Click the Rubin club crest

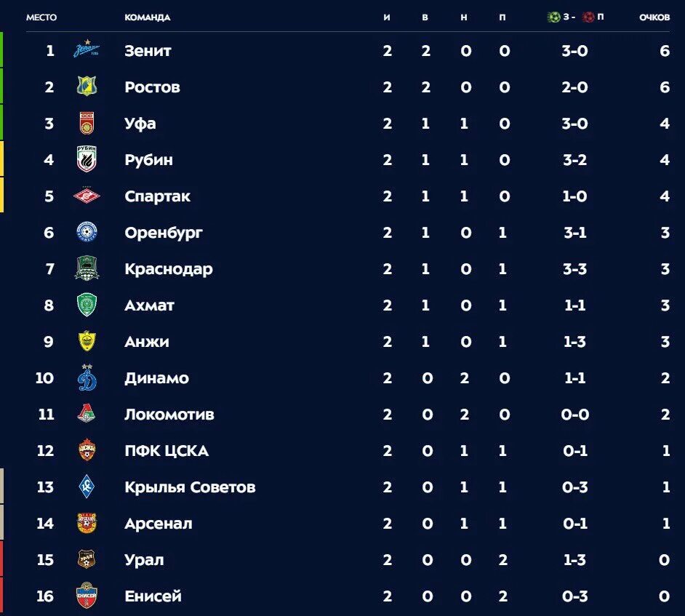[87, 159]
